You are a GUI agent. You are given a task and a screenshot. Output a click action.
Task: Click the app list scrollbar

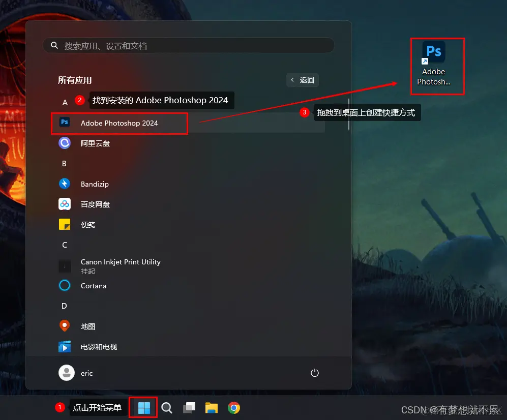click(x=348, y=114)
